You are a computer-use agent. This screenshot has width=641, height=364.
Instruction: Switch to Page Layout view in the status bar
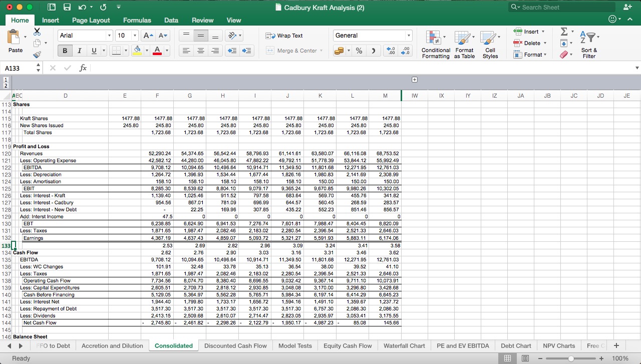[x=525, y=358]
